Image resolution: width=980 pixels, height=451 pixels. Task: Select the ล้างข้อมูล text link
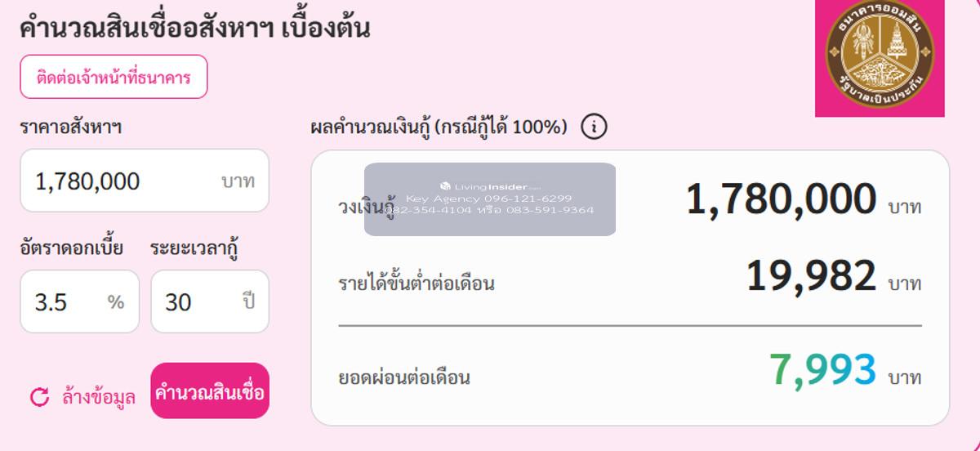coord(98,397)
